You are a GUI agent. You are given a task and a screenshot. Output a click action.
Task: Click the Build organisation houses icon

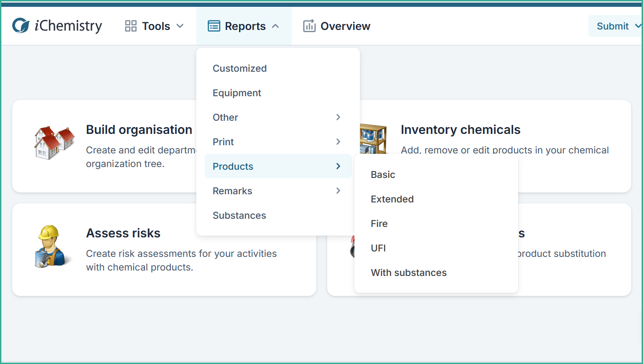pos(55,142)
